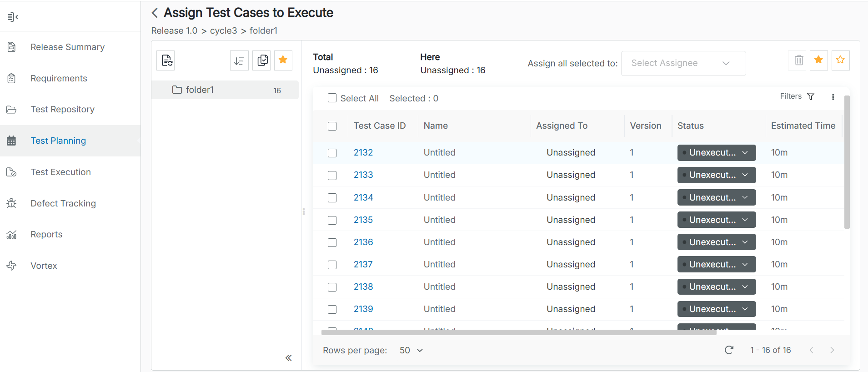
Task: Click the Filters button
Action: coord(797,96)
